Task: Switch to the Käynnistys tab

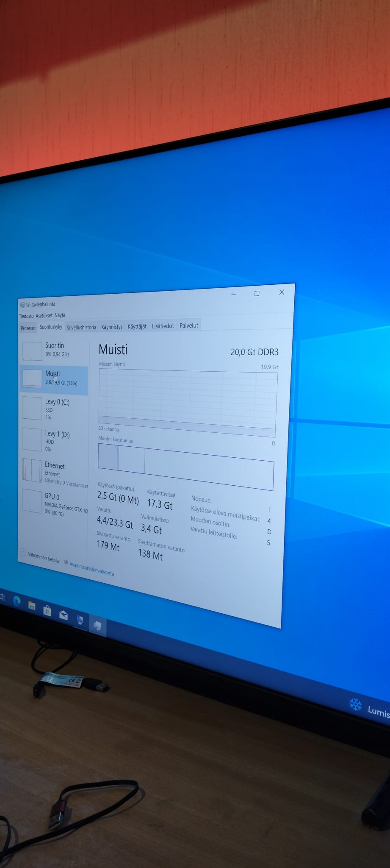Action: pyautogui.click(x=112, y=327)
